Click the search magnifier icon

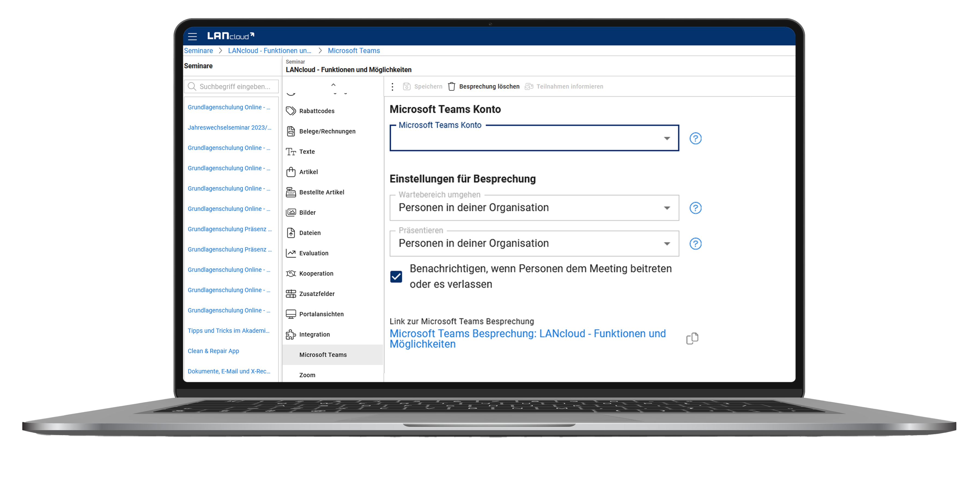(192, 86)
